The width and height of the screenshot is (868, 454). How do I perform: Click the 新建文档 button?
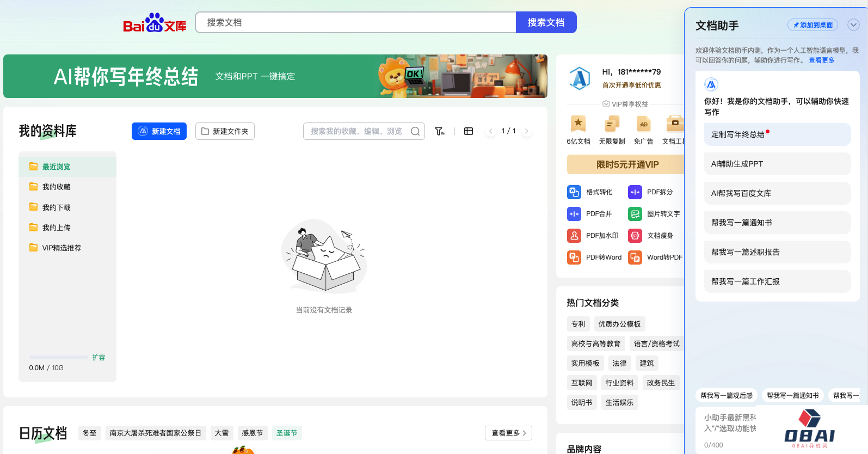(159, 131)
